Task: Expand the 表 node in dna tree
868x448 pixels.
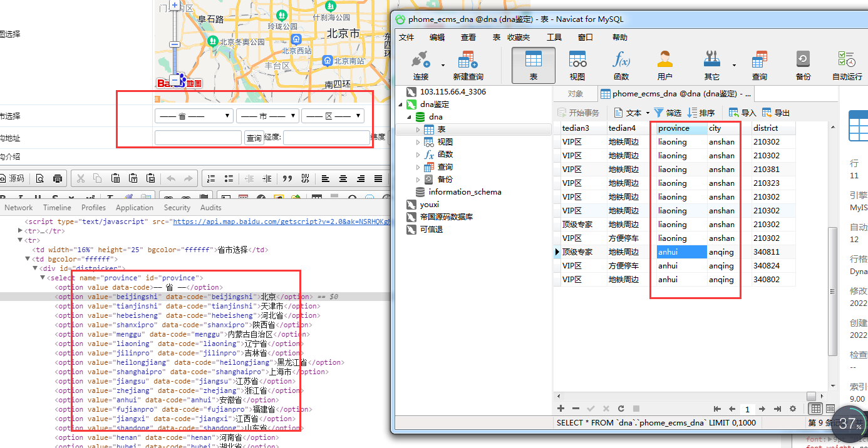Action: point(418,130)
